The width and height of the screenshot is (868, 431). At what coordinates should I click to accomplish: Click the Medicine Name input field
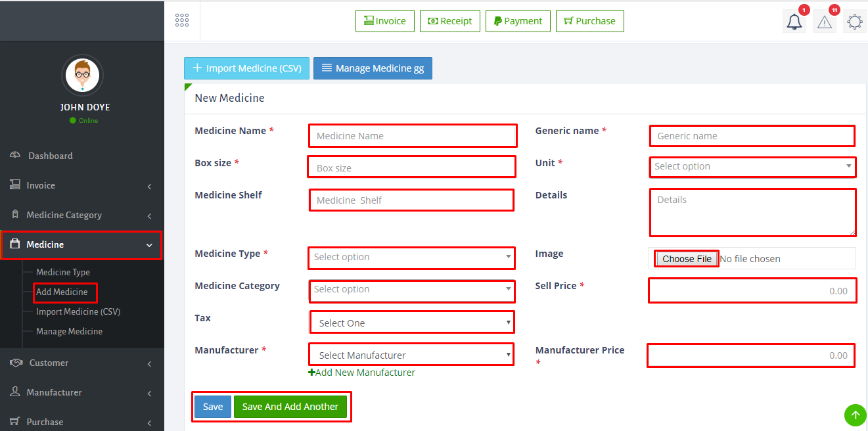pyautogui.click(x=413, y=136)
